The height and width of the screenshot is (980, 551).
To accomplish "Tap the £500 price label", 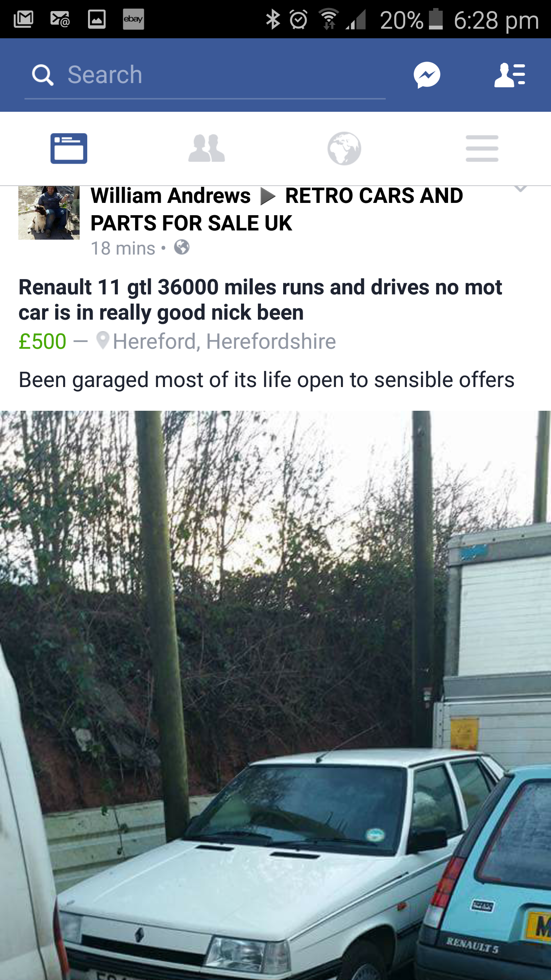I will [42, 341].
